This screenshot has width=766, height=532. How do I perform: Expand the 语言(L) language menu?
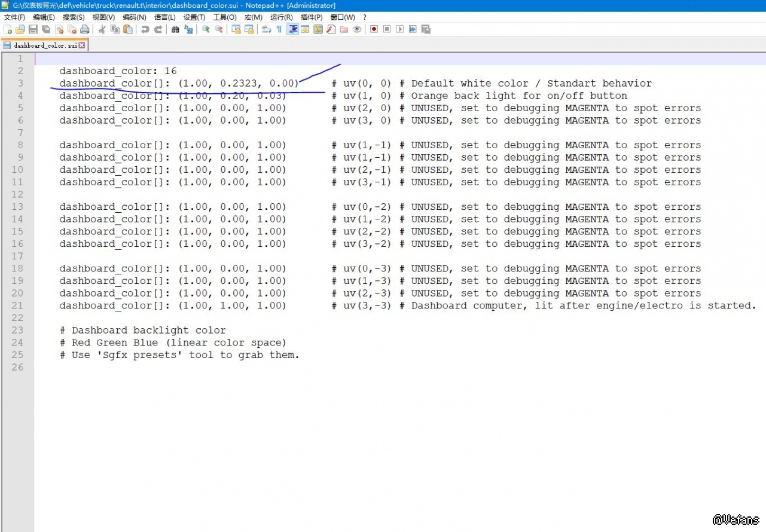(164, 17)
